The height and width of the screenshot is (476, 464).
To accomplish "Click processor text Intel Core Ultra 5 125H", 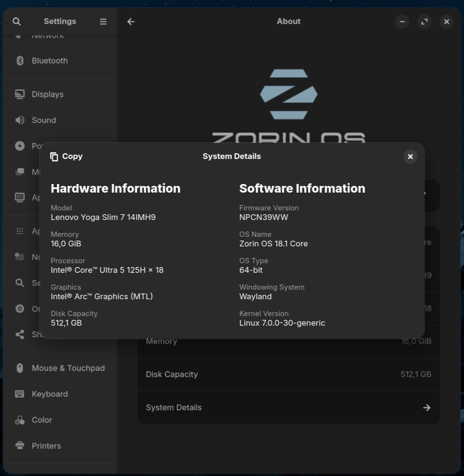I will pyautogui.click(x=107, y=270).
